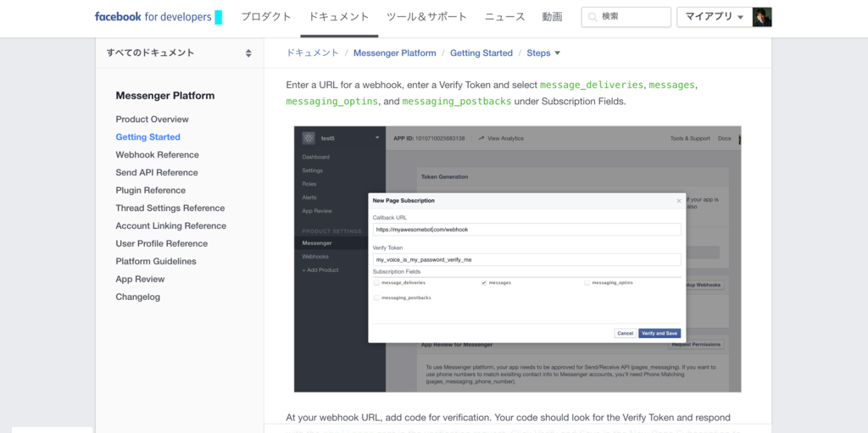Click the Callback URL input field

tap(527, 230)
